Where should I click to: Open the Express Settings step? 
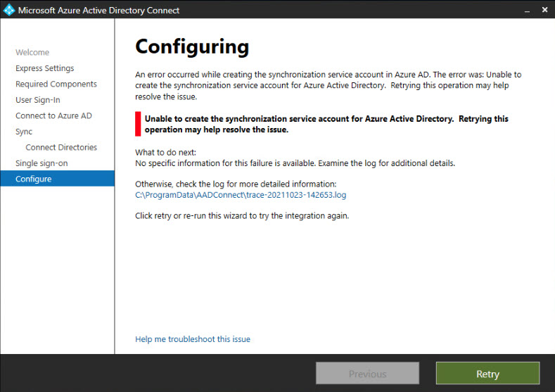[44, 68]
